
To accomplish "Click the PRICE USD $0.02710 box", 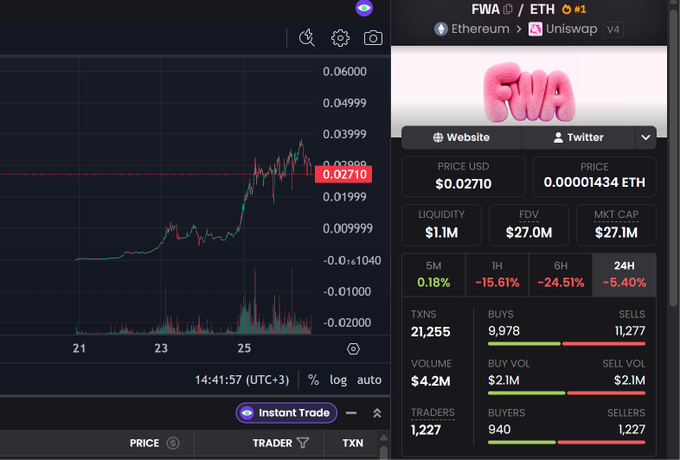I will 463,176.
